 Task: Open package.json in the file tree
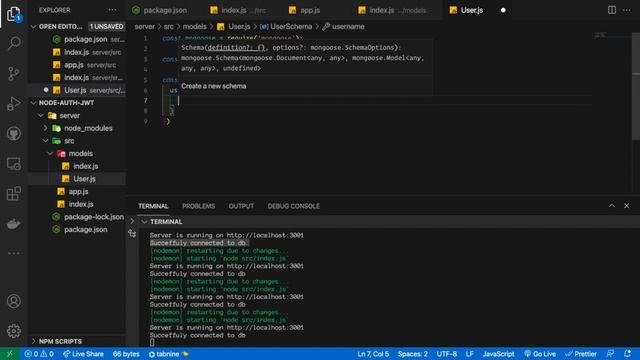coord(77,229)
